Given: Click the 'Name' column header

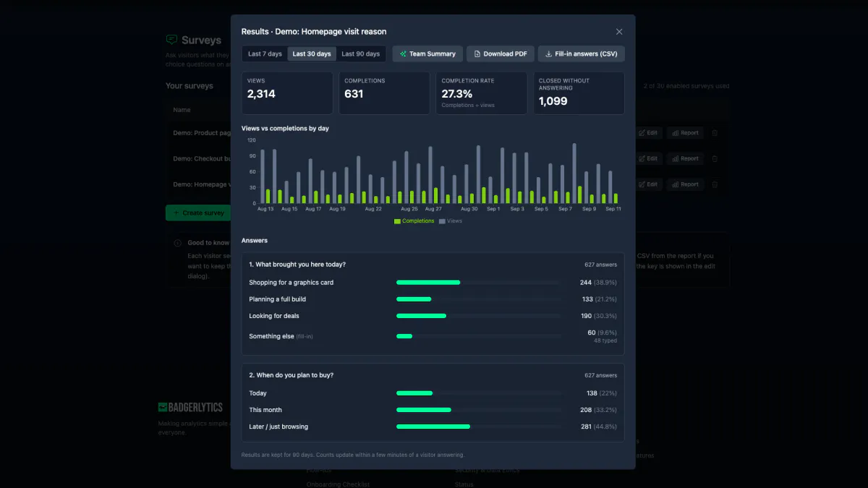Looking at the screenshot, I should [182, 110].
